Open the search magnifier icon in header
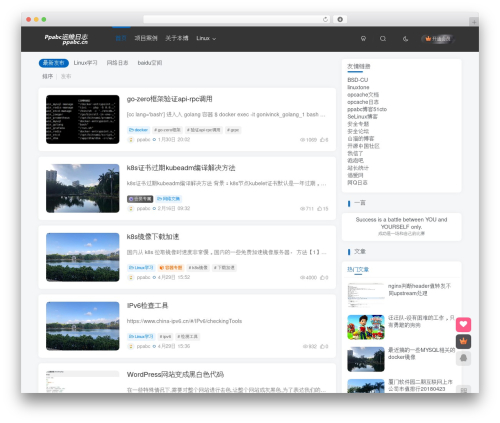Viewport: 500px width, 423px height. click(x=383, y=39)
